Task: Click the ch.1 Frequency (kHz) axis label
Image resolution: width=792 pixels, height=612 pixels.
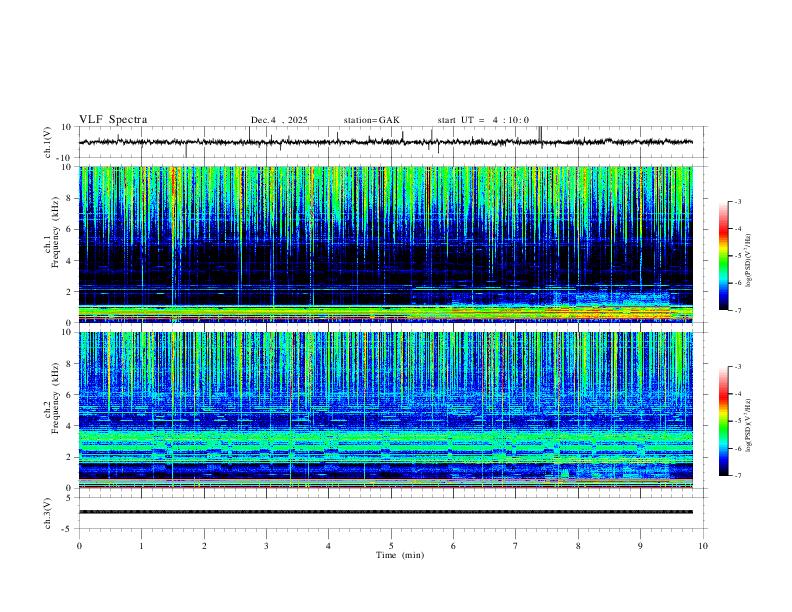Action: [52, 232]
